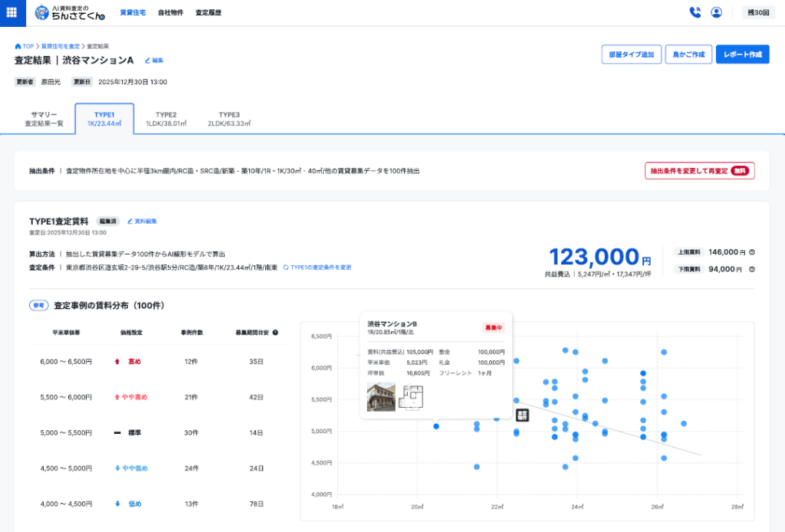Image resolution: width=785 pixels, height=532 pixels.
Task: Open the 査定履歴 menu item
Action: [x=208, y=13]
